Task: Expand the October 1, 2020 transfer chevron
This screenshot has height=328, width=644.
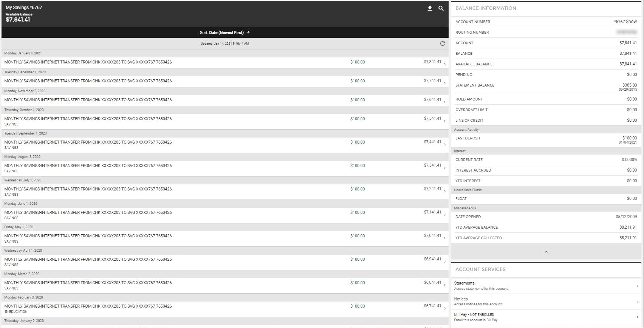Action: pos(445,121)
